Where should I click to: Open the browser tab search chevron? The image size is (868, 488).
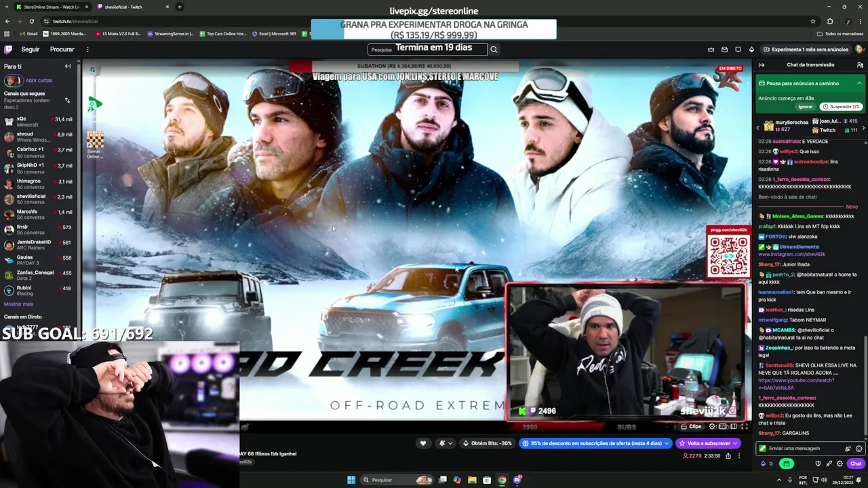tap(7, 7)
